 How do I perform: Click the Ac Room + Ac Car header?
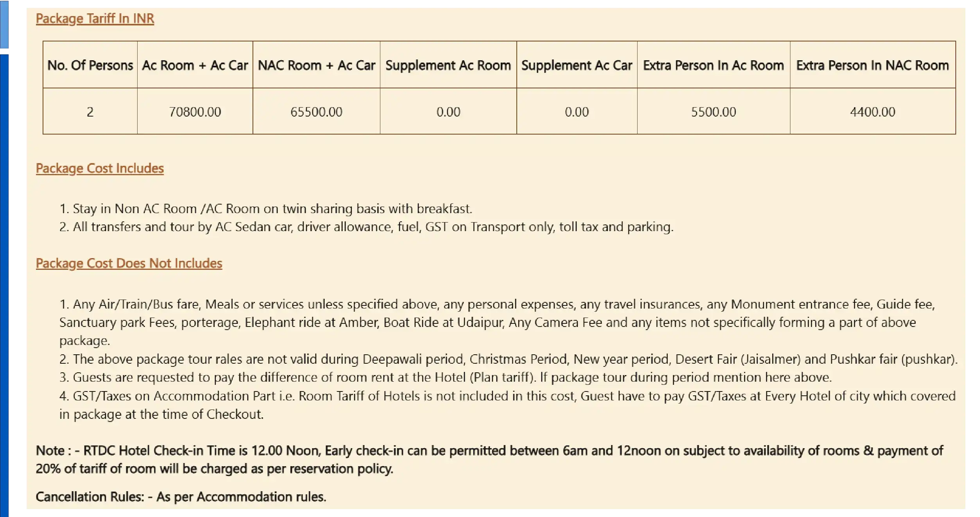point(195,65)
